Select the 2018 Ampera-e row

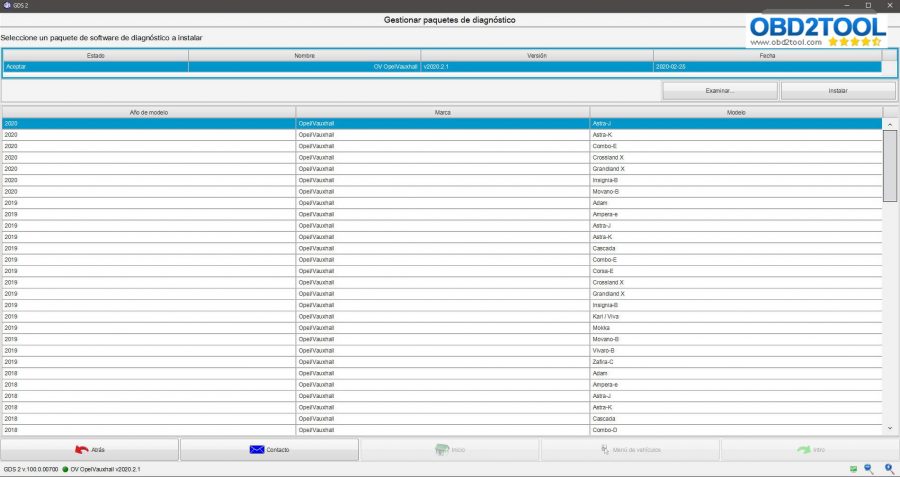coord(442,385)
